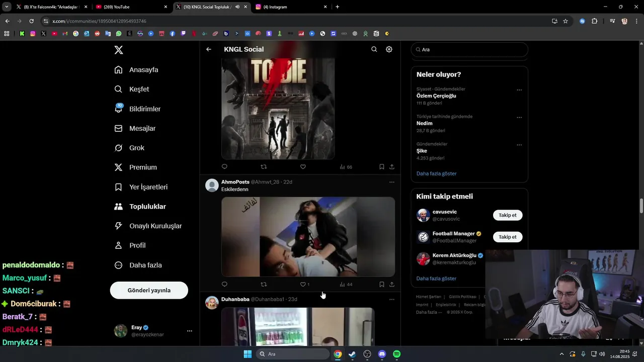Open Keşfet in the sidebar
This screenshot has height=362, width=644.
pyautogui.click(x=132, y=89)
